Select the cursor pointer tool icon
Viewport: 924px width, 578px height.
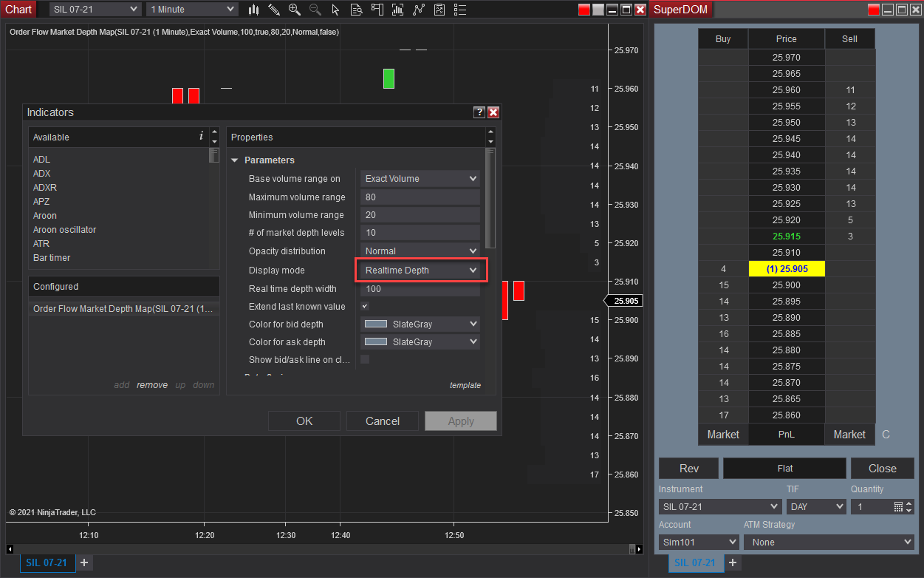(x=336, y=10)
